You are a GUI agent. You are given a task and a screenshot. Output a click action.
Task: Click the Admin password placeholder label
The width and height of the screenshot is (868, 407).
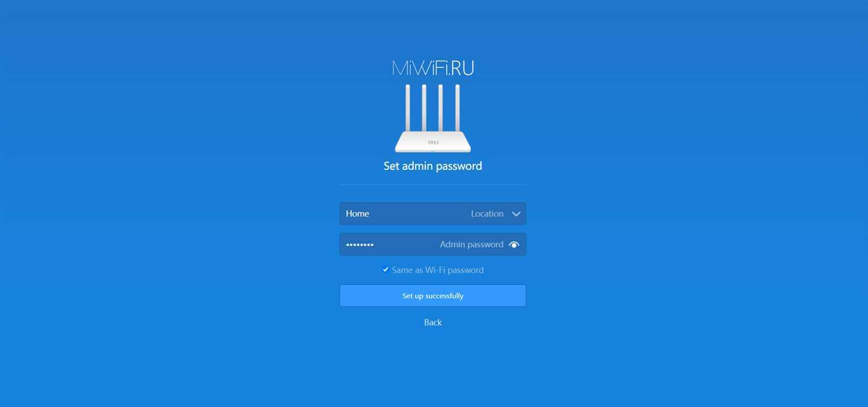point(472,244)
